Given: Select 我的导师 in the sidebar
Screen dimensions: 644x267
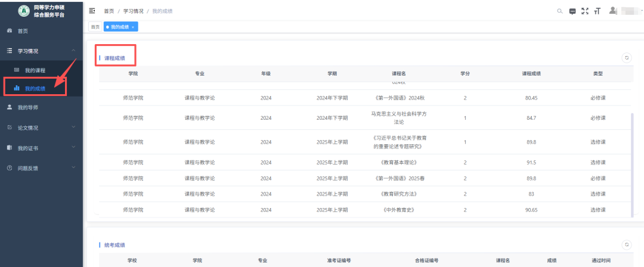Looking at the screenshot, I should pos(27,107).
